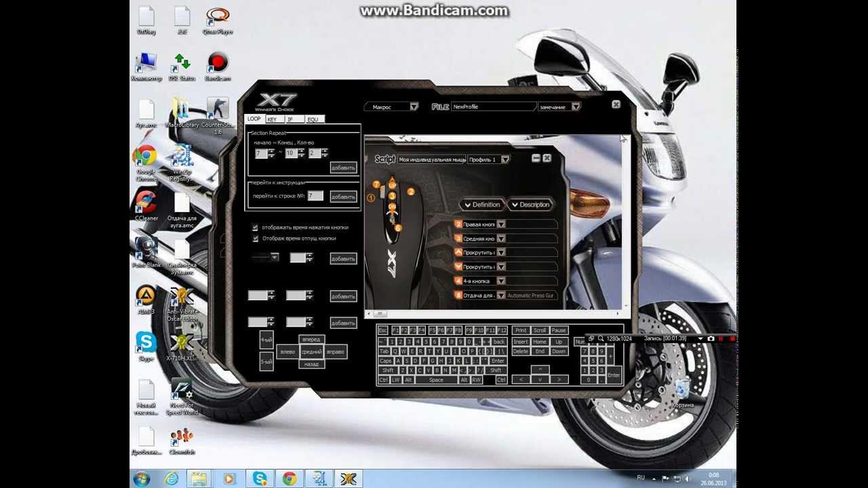Image resolution: width=868 pixels, height=488 pixels.
Task: Click the Bandicam magnifier icon
Action: point(601,338)
